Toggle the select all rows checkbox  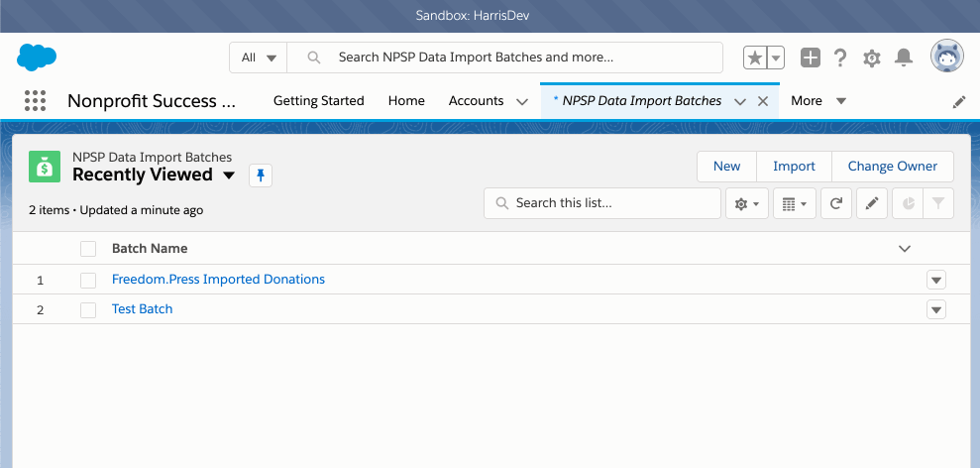pos(88,249)
